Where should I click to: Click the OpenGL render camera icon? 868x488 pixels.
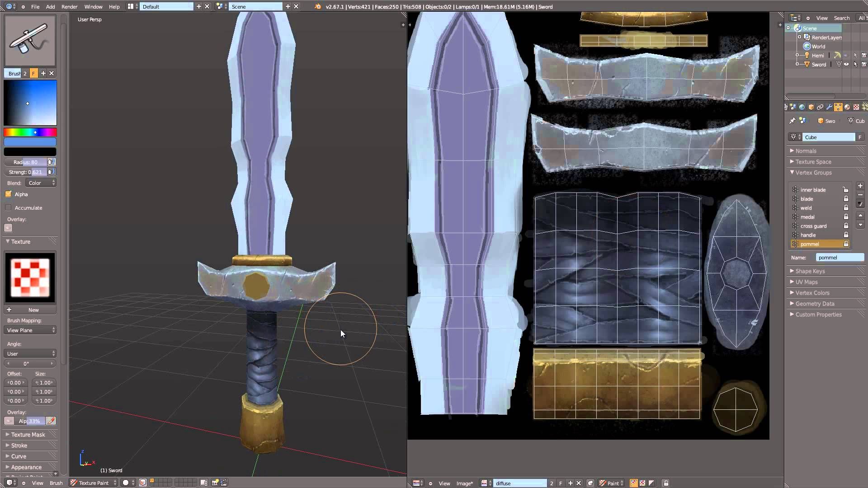point(215,483)
